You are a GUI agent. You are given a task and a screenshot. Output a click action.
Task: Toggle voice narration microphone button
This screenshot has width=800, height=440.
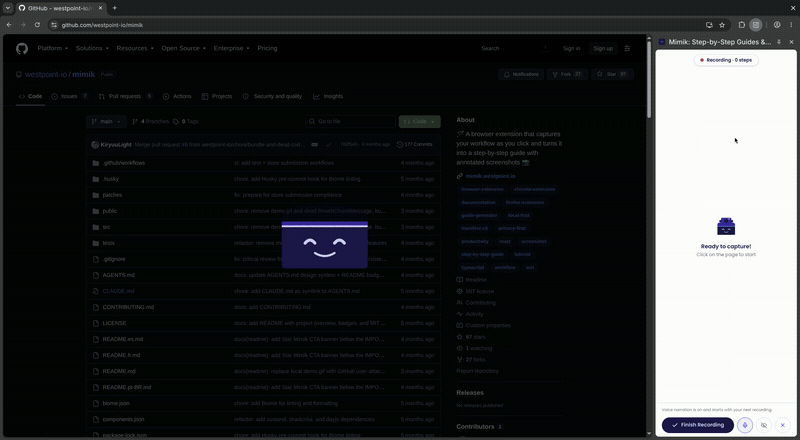(745, 425)
